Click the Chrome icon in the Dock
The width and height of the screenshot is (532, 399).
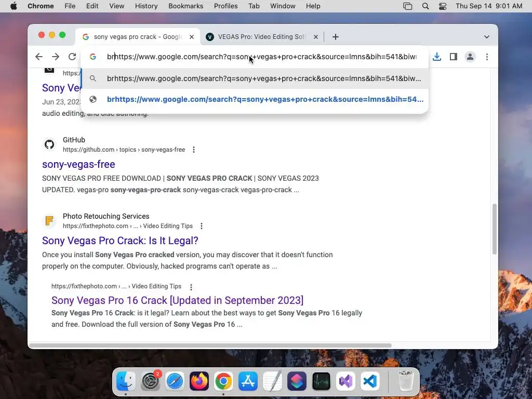(x=223, y=381)
